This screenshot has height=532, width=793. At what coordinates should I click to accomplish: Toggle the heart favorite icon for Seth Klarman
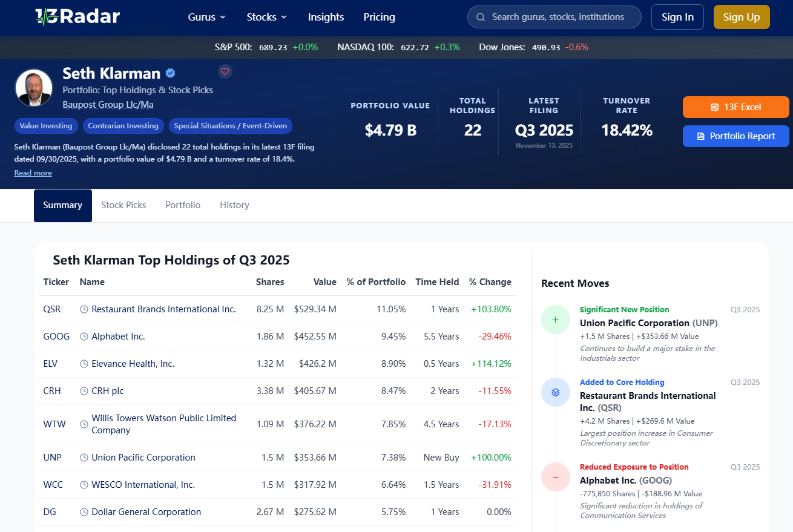225,71
